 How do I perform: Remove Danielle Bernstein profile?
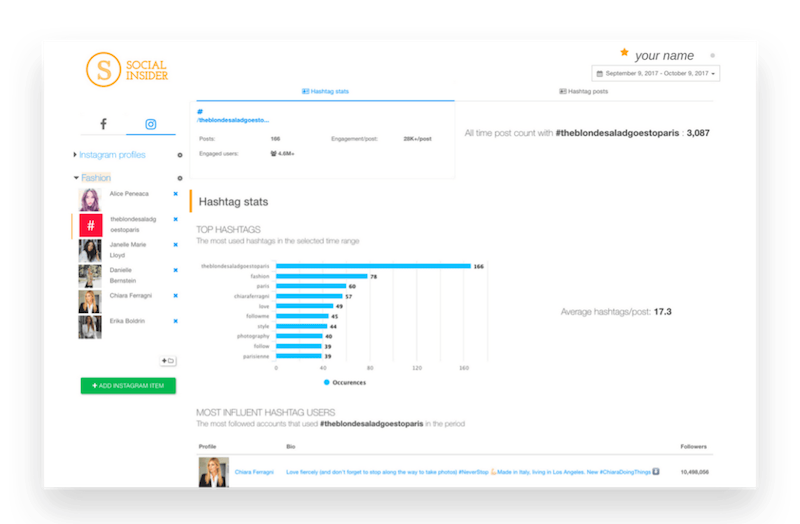coord(176,270)
